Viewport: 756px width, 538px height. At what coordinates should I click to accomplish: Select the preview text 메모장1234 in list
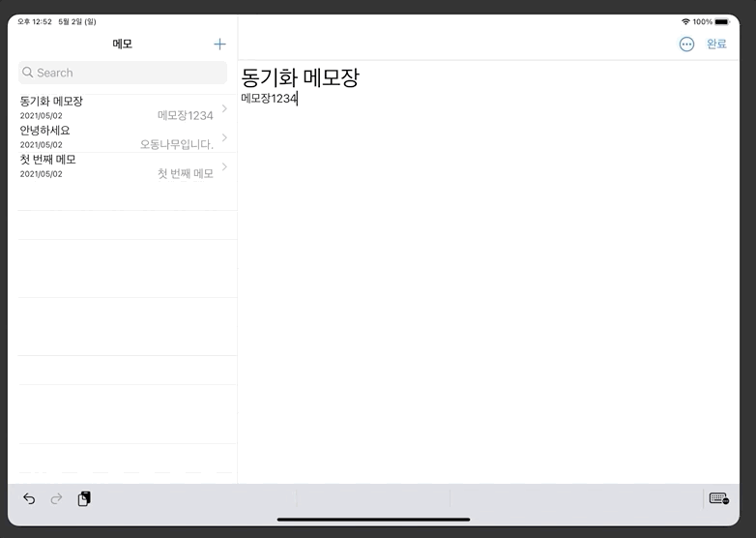click(186, 116)
